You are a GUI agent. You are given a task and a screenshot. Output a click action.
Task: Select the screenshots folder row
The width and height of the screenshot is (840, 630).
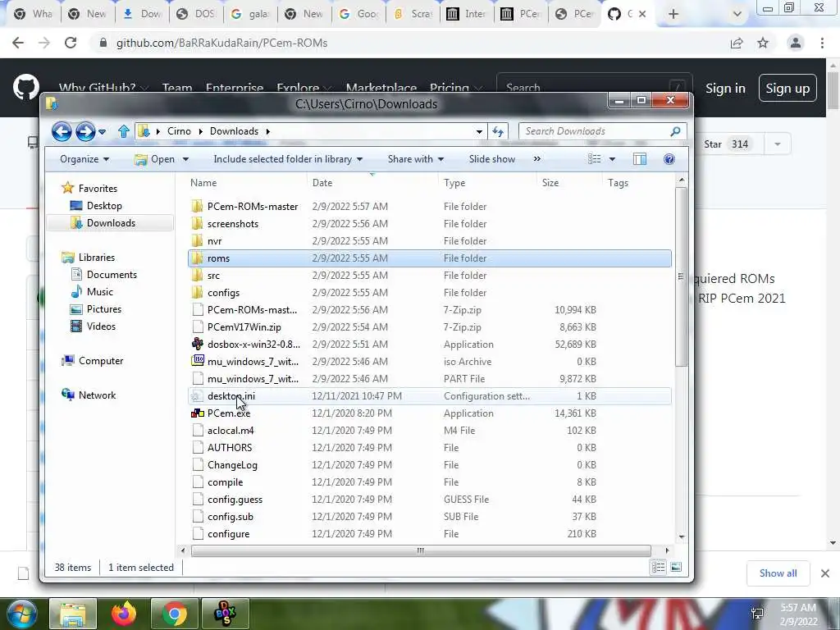[430, 223]
